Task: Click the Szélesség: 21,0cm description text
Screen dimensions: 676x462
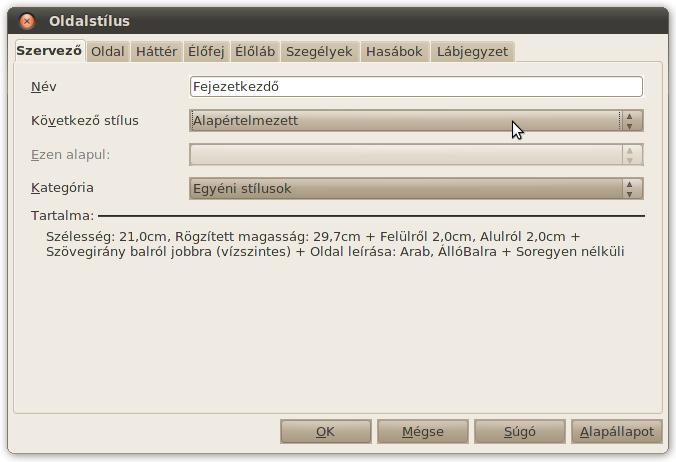Action: tap(335, 244)
